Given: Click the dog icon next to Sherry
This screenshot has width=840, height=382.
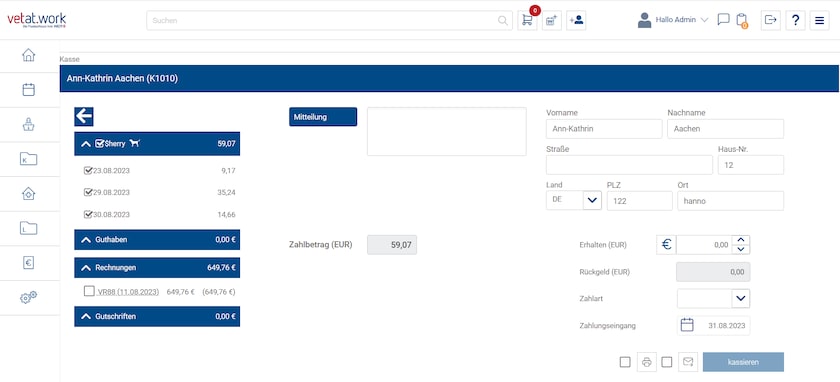Looking at the screenshot, I should (134, 143).
